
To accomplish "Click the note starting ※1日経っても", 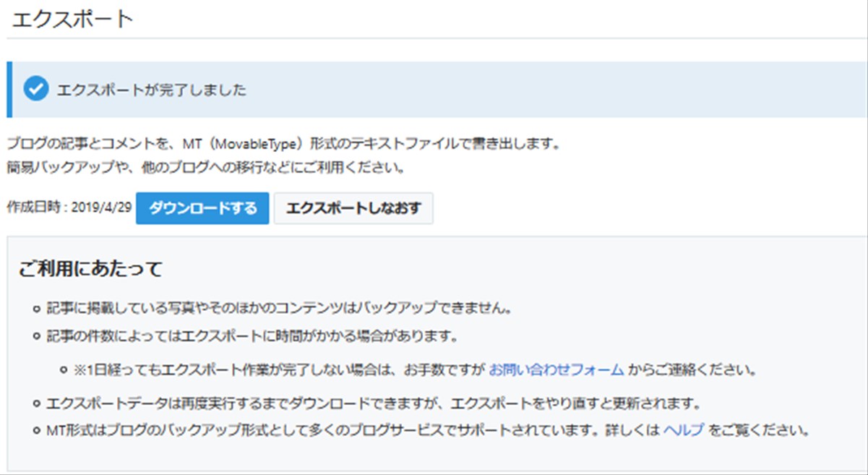I will tap(415, 370).
